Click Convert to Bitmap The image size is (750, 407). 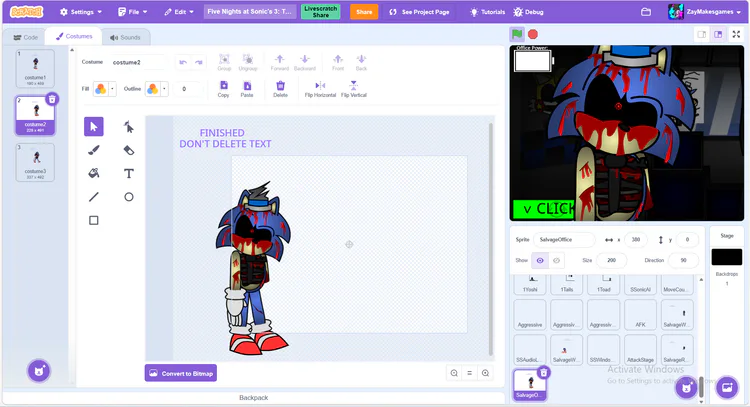click(181, 373)
